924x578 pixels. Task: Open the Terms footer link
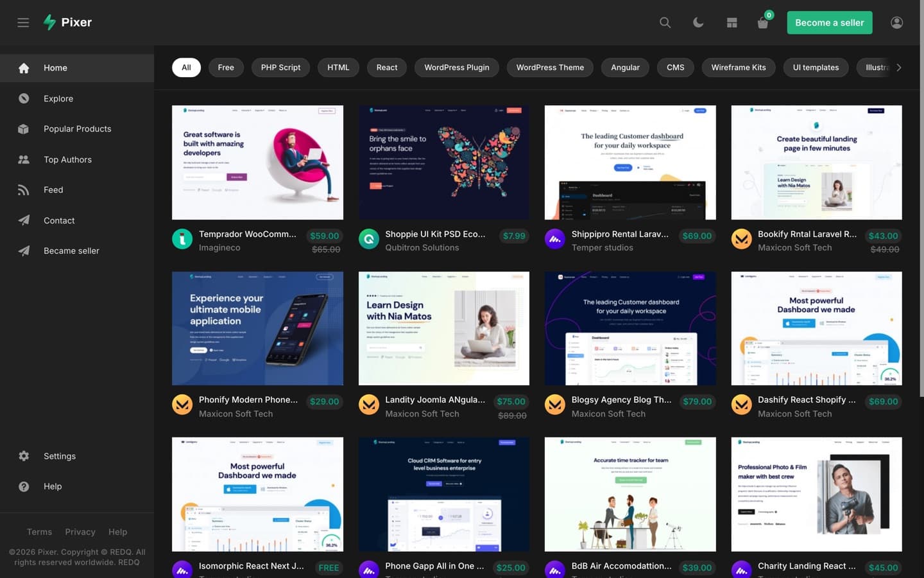[x=39, y=532]
